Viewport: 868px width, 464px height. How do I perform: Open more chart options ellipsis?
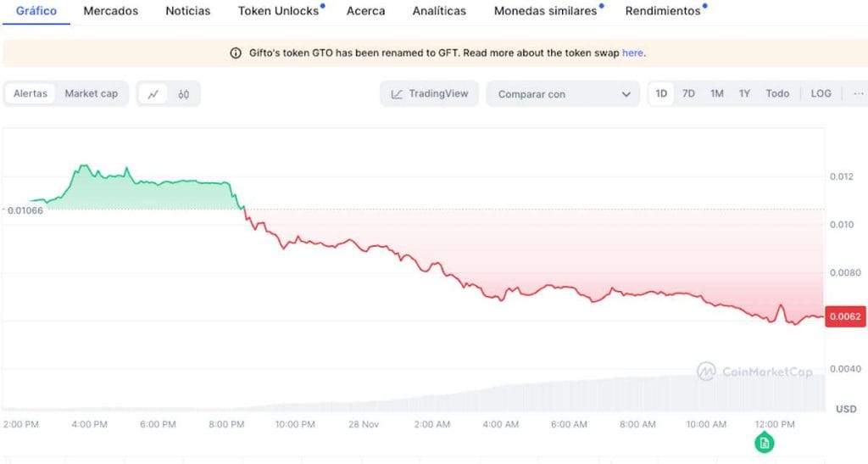tap(858, 93)
